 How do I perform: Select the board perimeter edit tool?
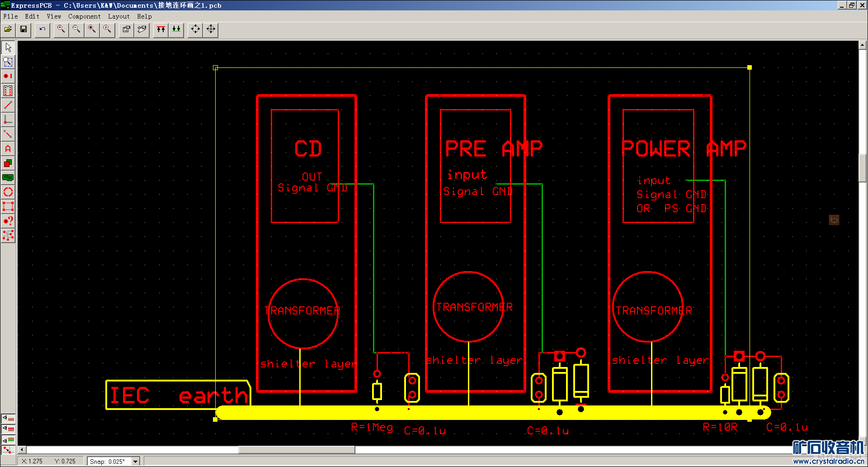8,206
